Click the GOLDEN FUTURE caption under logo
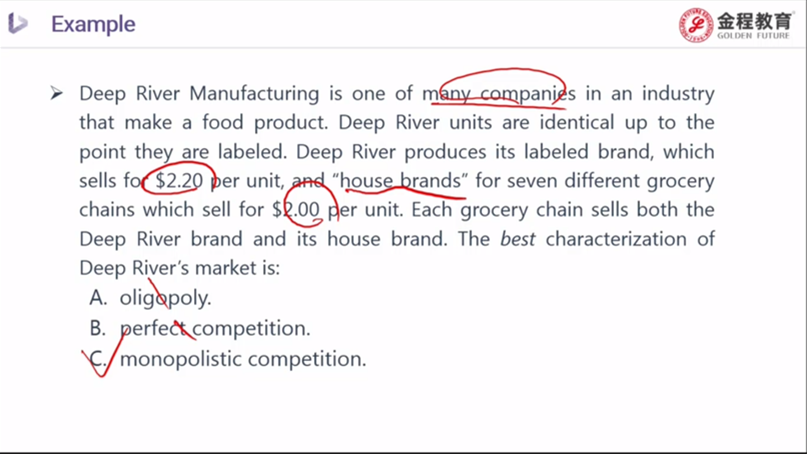The width and height of the screenshot is (807, 454). tap(753, 36)
